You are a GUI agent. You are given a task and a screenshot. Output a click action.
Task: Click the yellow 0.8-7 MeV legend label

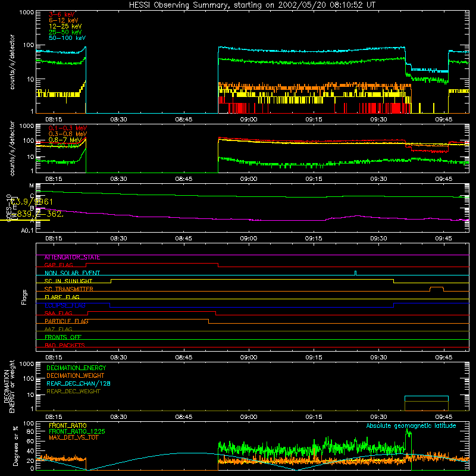pos(65,140)
